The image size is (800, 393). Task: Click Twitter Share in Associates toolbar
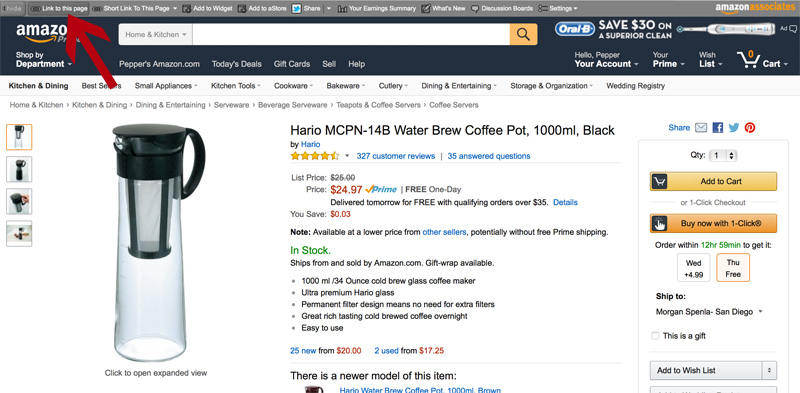(307, 8)
